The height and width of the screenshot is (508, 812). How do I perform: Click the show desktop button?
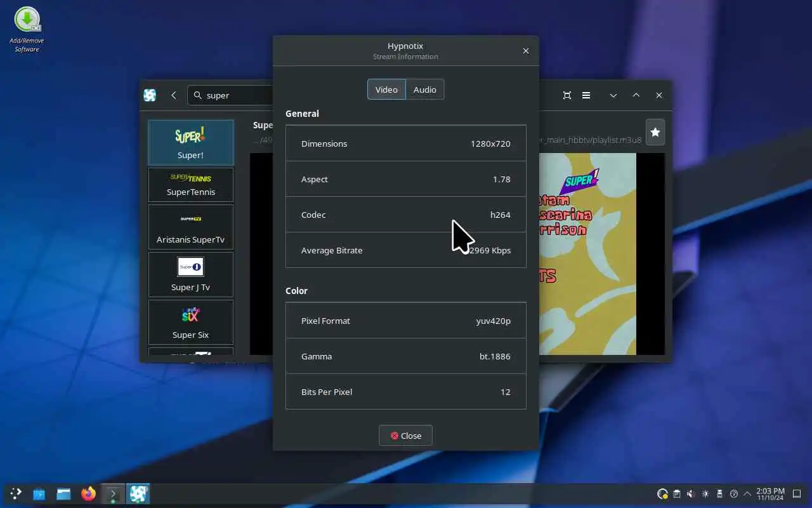[x=798, y=493]
